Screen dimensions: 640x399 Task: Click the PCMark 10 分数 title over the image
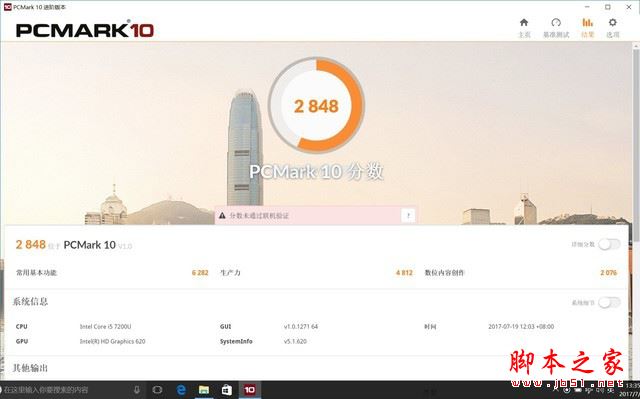click(316, 171)
